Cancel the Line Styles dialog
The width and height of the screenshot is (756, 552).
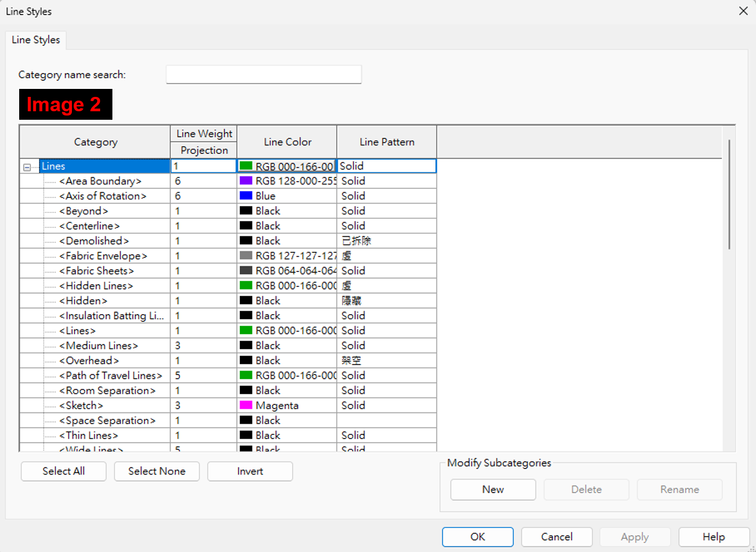click(556, 537)
